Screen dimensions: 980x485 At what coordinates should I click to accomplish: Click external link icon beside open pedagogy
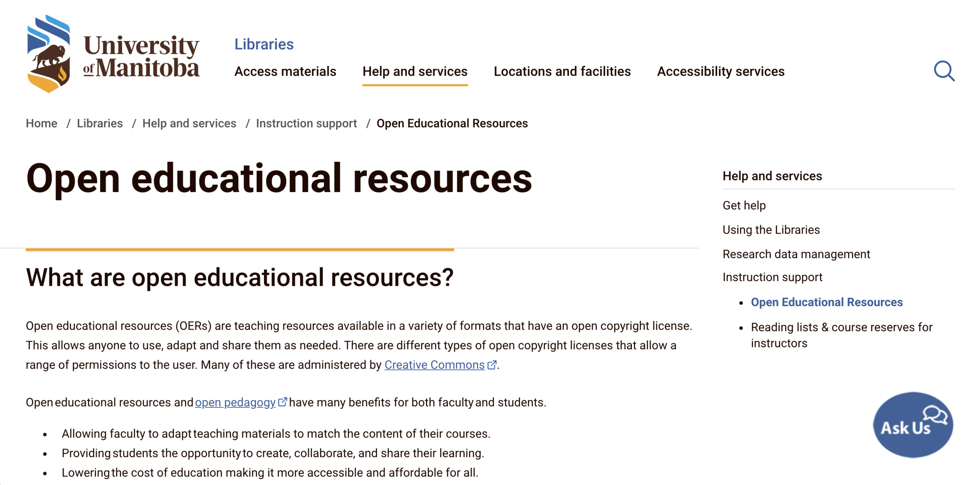click(282, 402)
